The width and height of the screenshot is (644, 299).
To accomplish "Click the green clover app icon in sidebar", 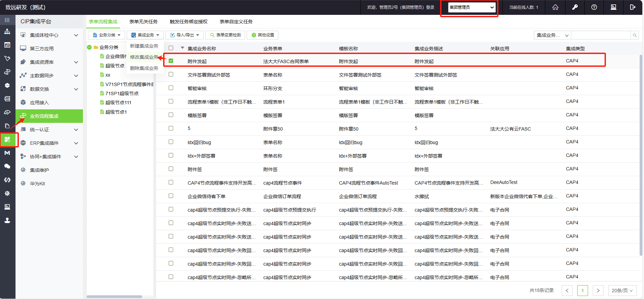I will click(7, 139).
